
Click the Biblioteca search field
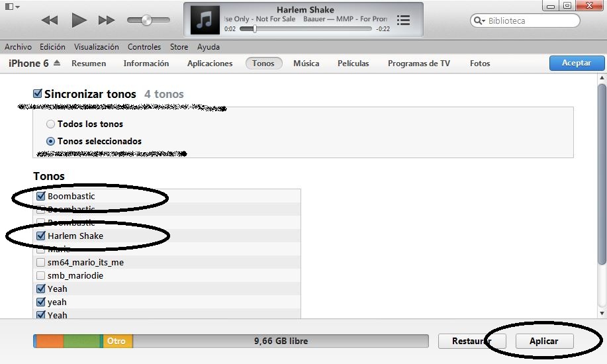pos(525,21)
